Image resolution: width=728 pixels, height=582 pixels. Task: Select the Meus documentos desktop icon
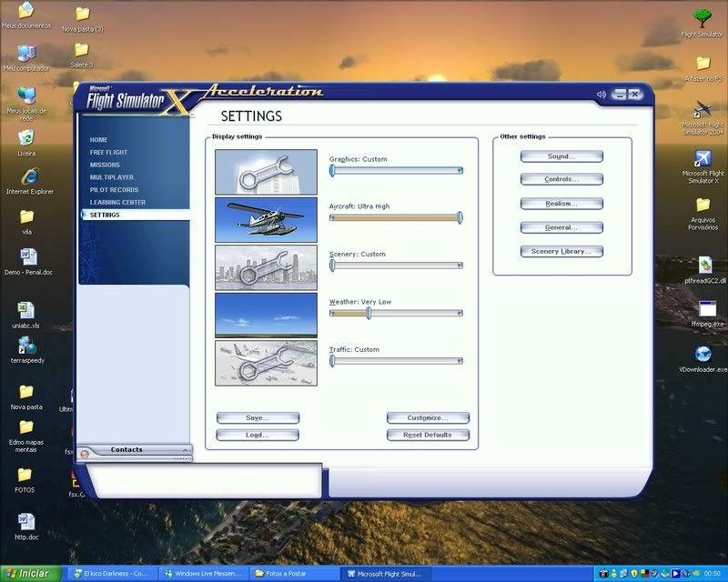click(x=26, y=10)
